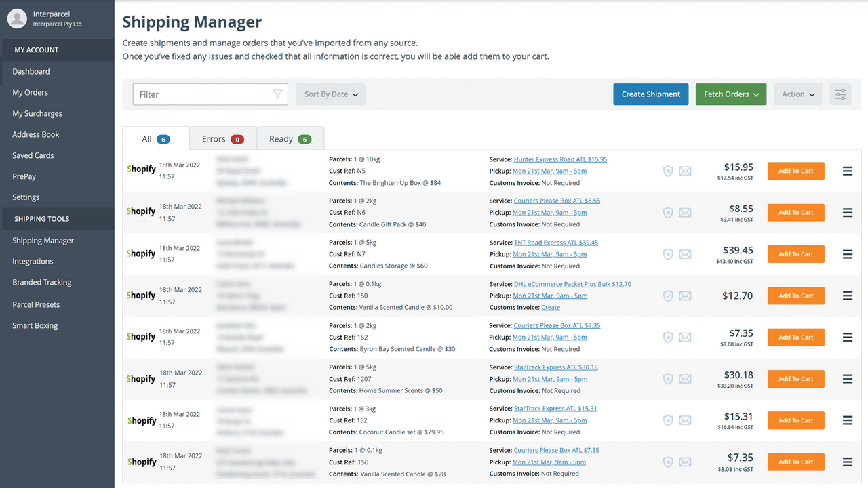Screen dimensions: 868x488
Task: Click the Create Shipment button
Action: click(650, 94)
